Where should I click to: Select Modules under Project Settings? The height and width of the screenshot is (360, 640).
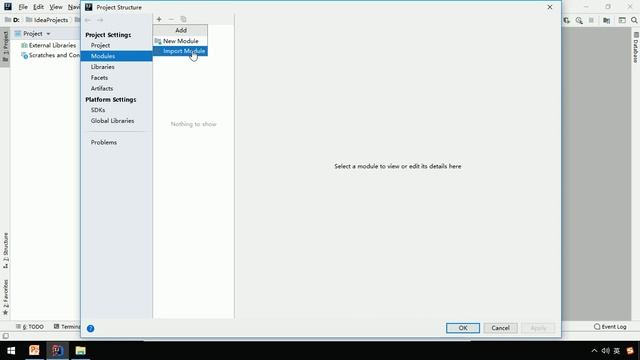click(116, 56)
